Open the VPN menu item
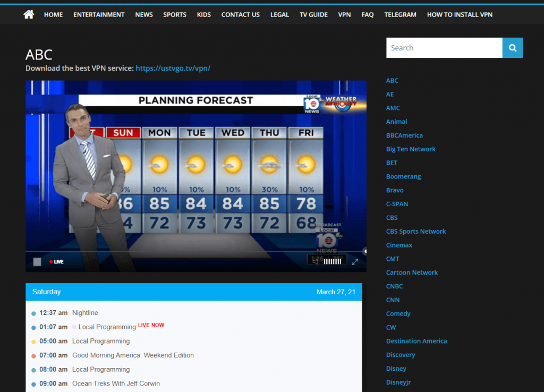 (x=344, y=14)
